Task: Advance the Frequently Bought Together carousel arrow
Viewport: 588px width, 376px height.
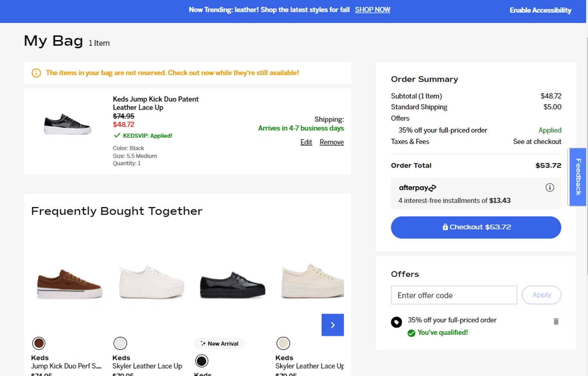Action: (x=332, y=325)
